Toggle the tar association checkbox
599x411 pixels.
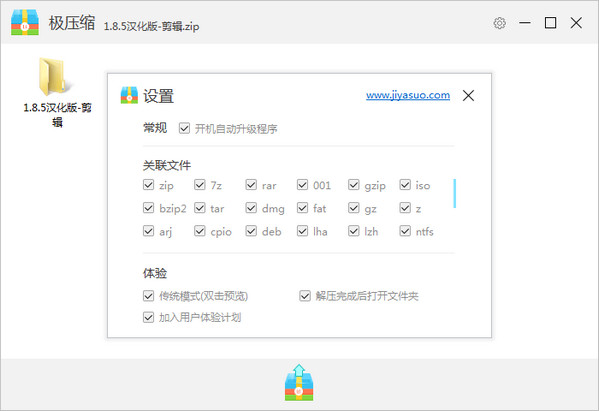(x=200, y=208)
